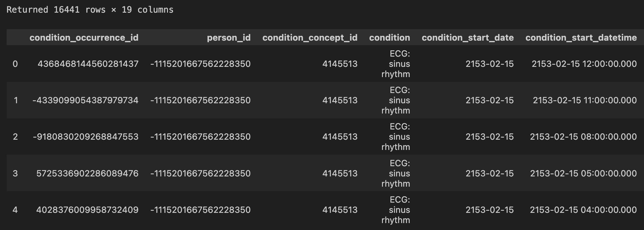The width and height of the screenshot is (644, 230).
Task: Click row index 2
Action: click(x=15, y=137)
